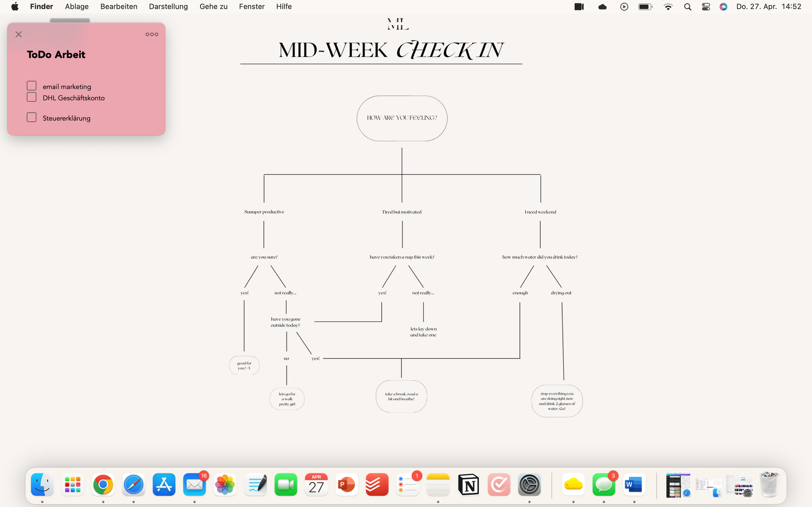Open the Ablage menu

pyautogui.click(x=76, y=7)
